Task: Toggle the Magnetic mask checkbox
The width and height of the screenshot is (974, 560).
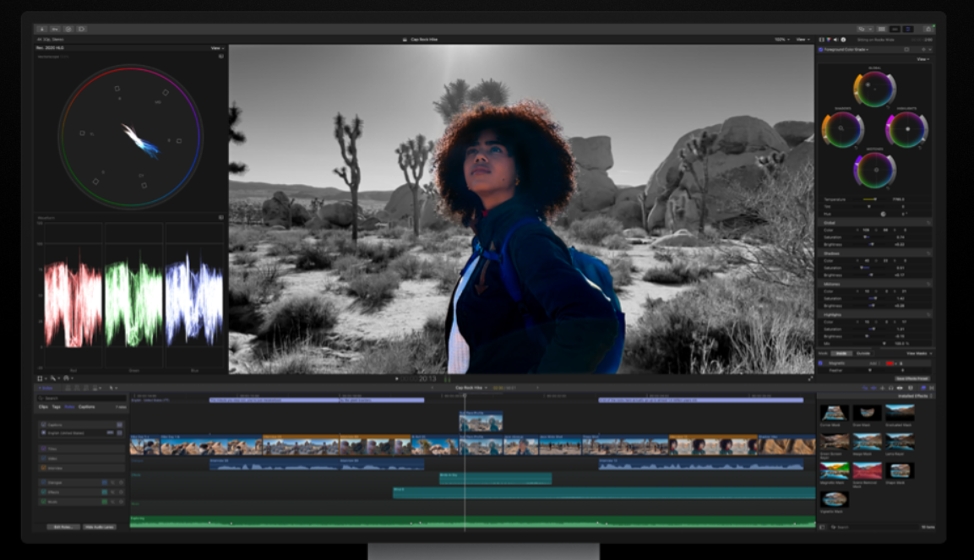Action: coord(820,363)
